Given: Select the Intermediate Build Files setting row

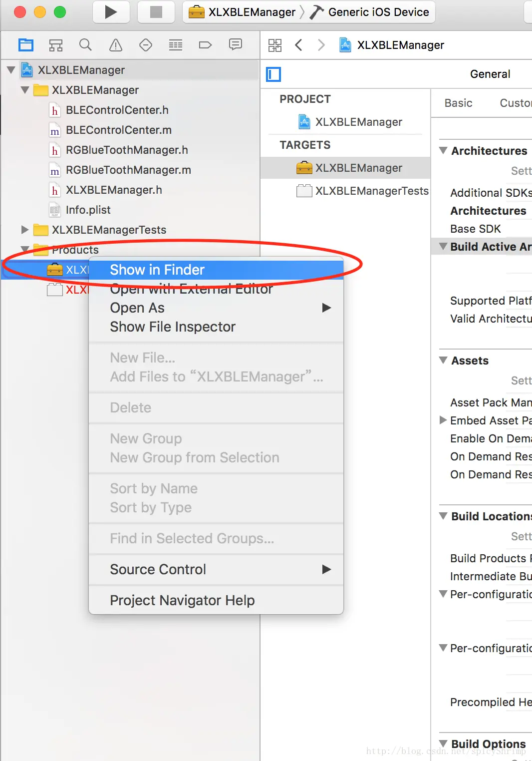Looking at the screenshot, I should [x=482, y=576].
